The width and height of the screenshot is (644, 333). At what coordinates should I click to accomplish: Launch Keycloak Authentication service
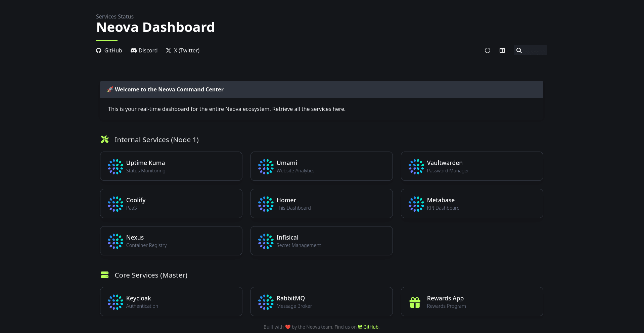(x=171, y=302)
